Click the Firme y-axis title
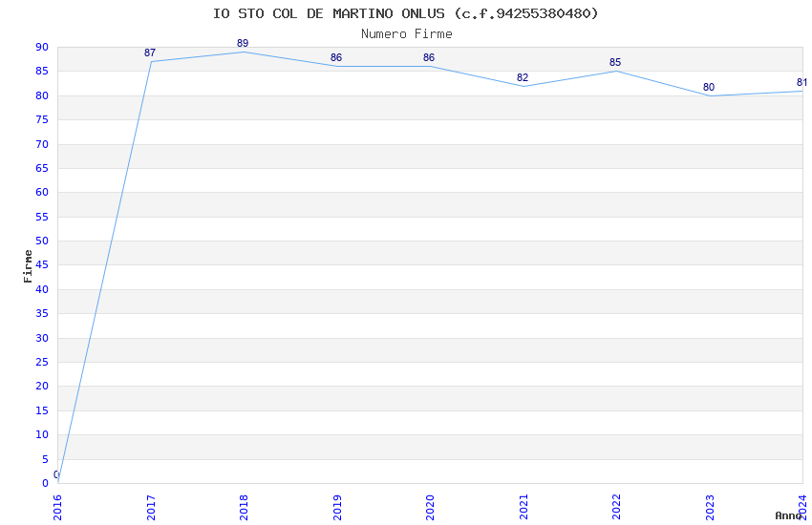 click(x=28, y=266)
